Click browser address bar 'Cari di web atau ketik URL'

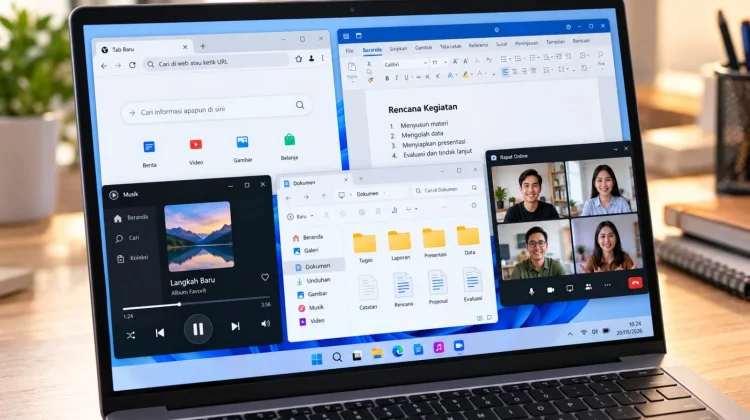[216, 63]
